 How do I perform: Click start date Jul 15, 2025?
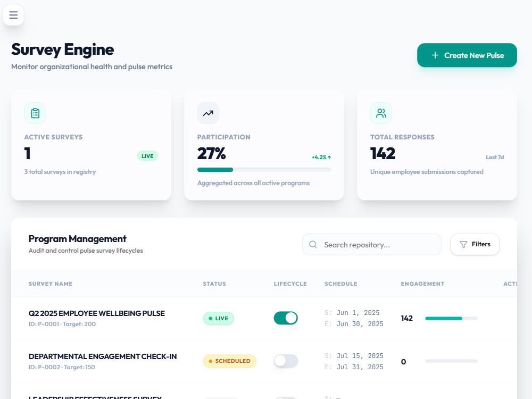click(x=360, y=355)
